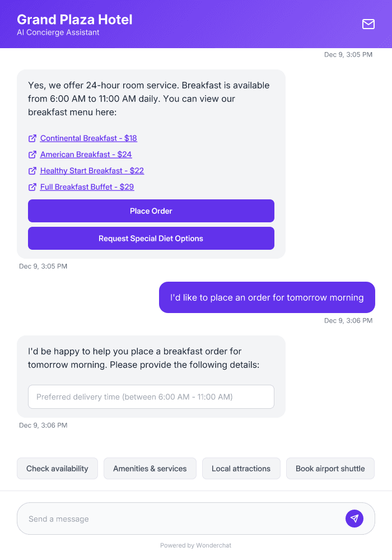Click the send message paper plane icon
Screen dimensions: 392x560
point(354,518)
